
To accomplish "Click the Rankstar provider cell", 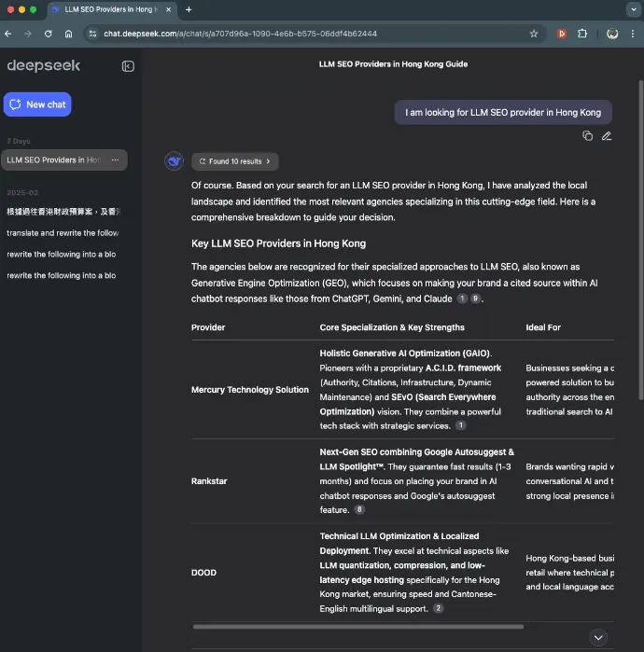I will pyautogui.click(x=209, y=481).
